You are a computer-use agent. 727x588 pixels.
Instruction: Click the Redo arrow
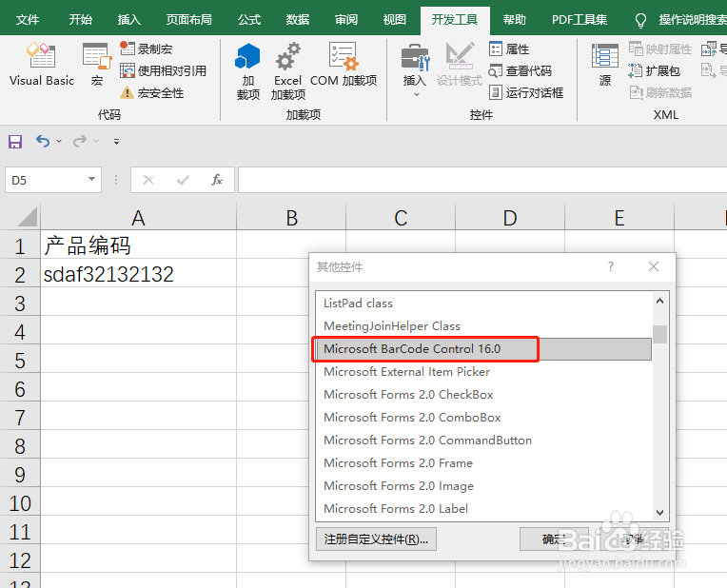(80, 141)
